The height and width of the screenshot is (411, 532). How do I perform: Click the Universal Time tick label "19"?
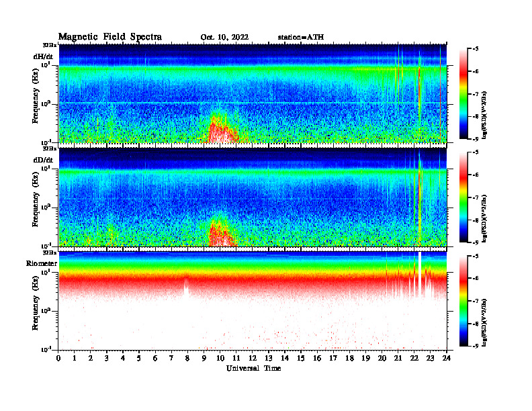pyautogui.click(x=365, y=358)
